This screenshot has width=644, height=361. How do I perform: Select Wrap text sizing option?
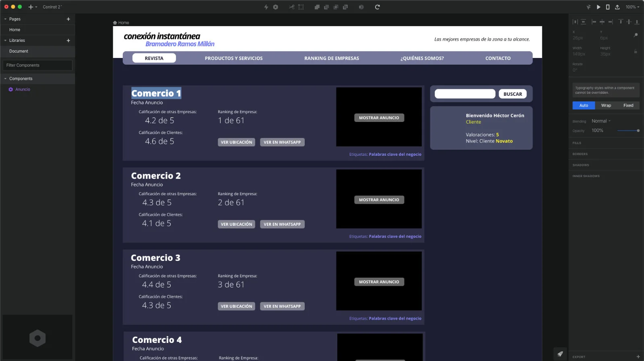(606, 105)
